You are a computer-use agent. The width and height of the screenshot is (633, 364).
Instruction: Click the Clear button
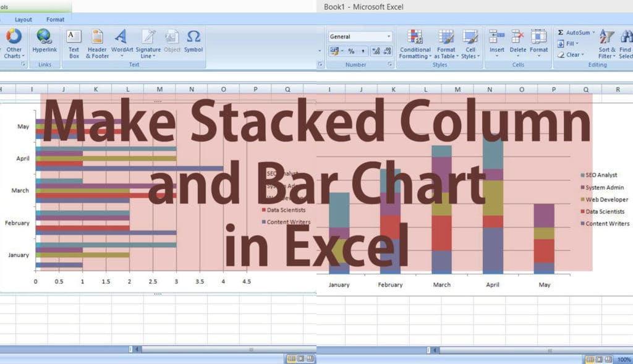coord(570,54)
